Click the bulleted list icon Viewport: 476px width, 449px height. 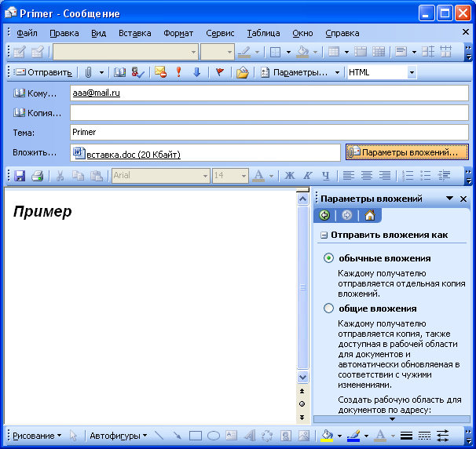point(426,176)
